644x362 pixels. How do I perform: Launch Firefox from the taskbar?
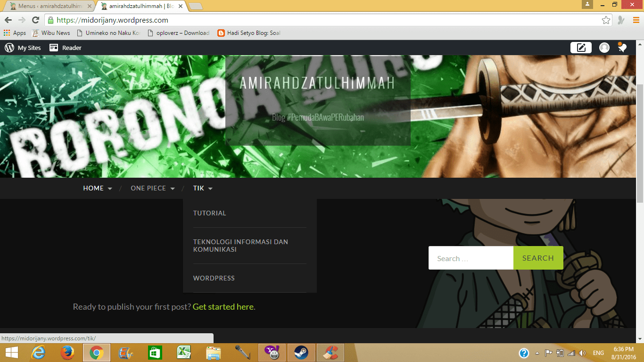[67, 353]
